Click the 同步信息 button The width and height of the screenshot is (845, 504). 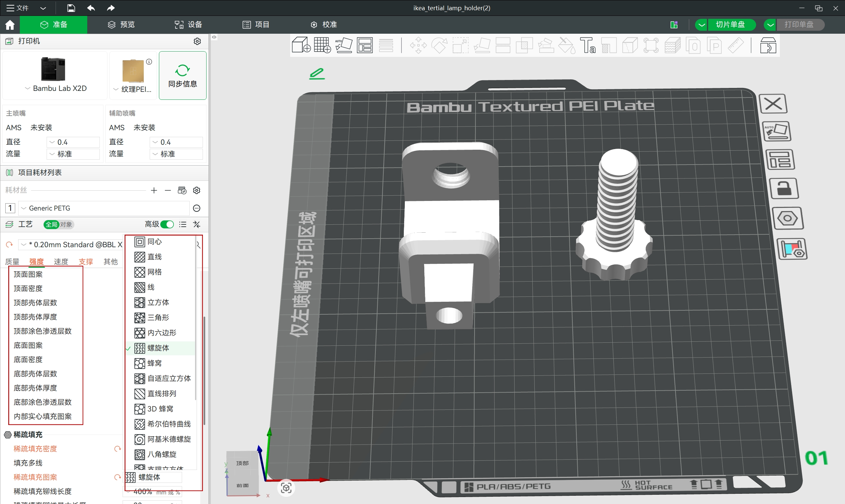(183, 75)
